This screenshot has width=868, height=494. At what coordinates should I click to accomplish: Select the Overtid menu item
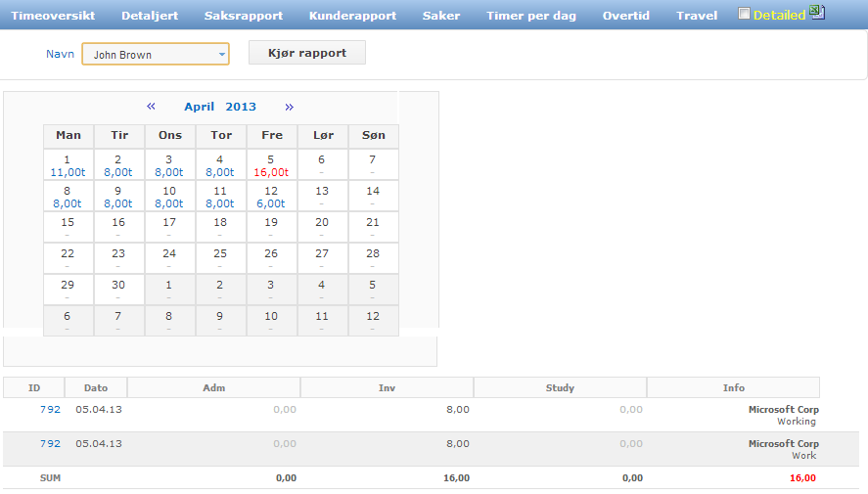pos(625,16)
